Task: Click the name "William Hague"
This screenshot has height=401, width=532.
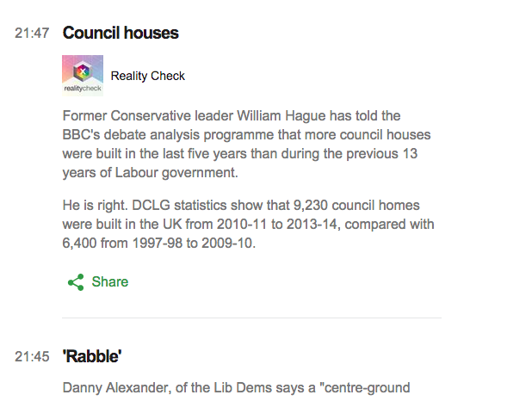Action: click(x=306, y=115)
